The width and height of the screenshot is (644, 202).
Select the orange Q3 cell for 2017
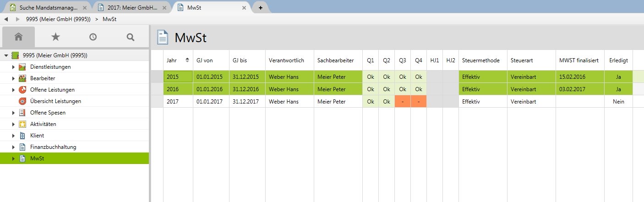pyautogui.click(x=403, y=101)
